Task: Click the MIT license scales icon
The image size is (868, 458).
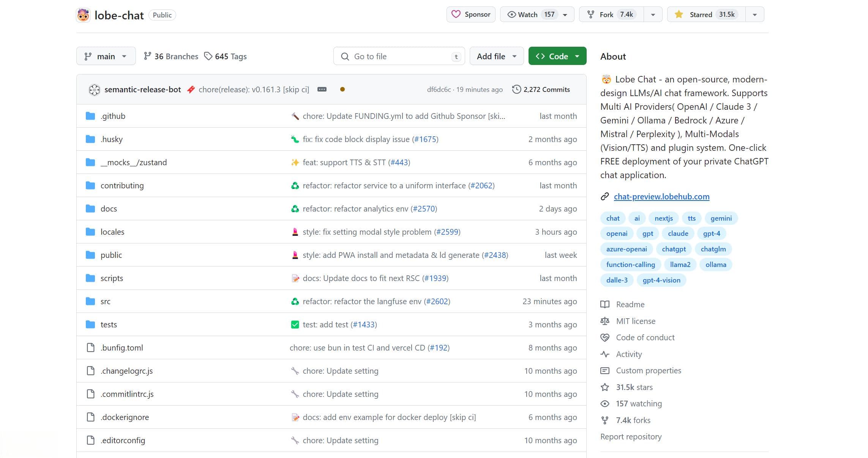Action: [x=605, y=321]
